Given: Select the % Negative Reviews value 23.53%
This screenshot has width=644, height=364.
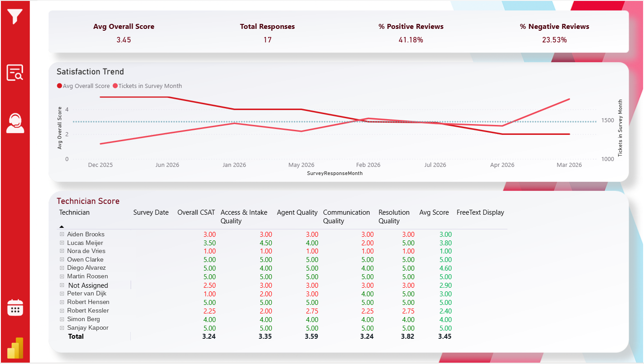Looking at the screenshot, I should coord(554,40).
